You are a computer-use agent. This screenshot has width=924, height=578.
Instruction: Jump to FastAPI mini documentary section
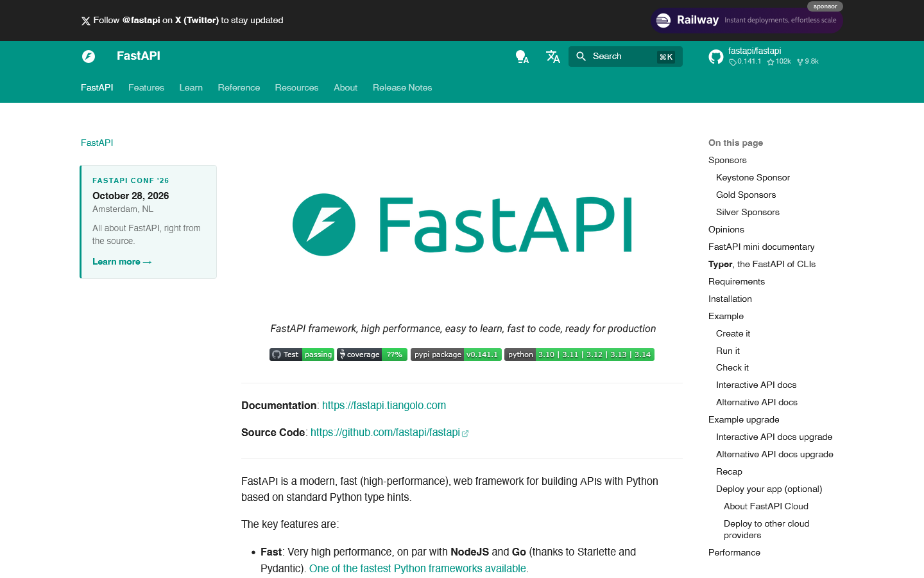pos(761,247)
